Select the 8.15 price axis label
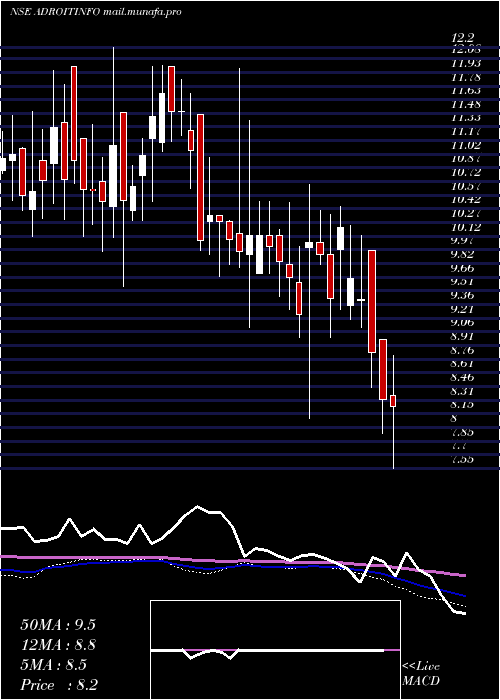The image size is (500, 700). point(463,404)
